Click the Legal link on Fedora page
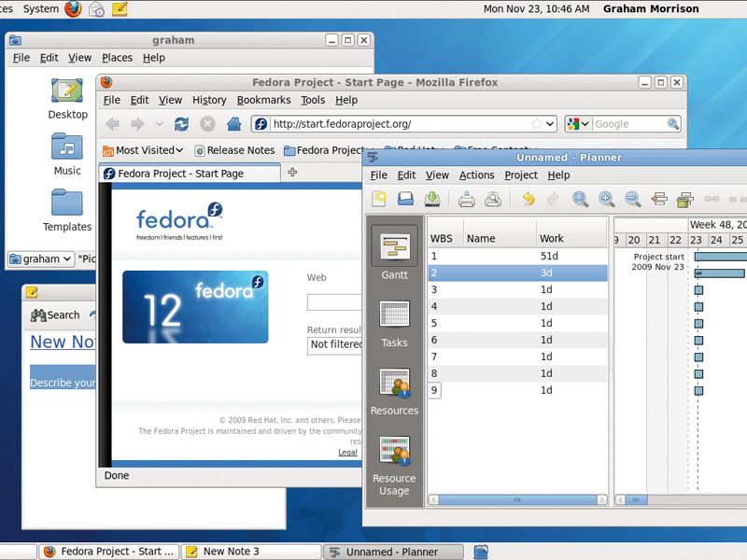Screen dimensions: 747x560 tap(347, 453)
